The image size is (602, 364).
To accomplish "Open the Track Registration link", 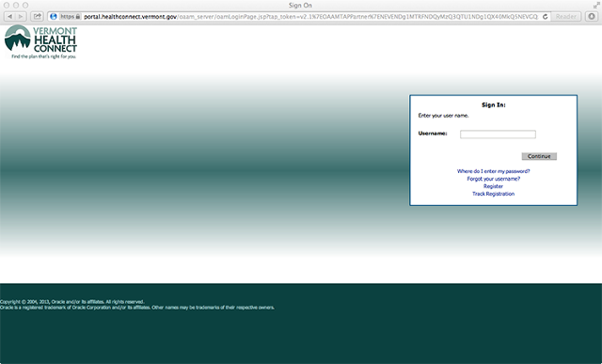I will tap(493, 194).
